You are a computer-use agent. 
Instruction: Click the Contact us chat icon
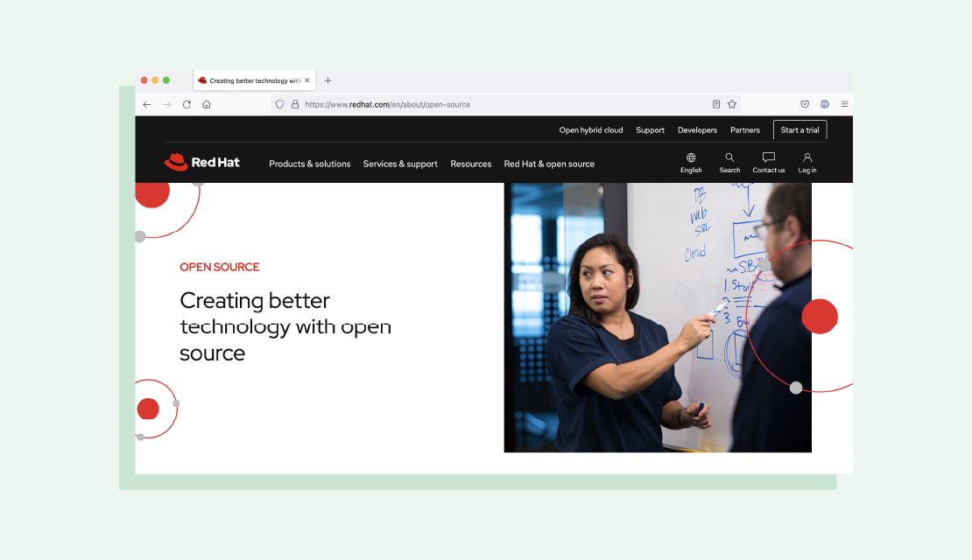point(769,163)
